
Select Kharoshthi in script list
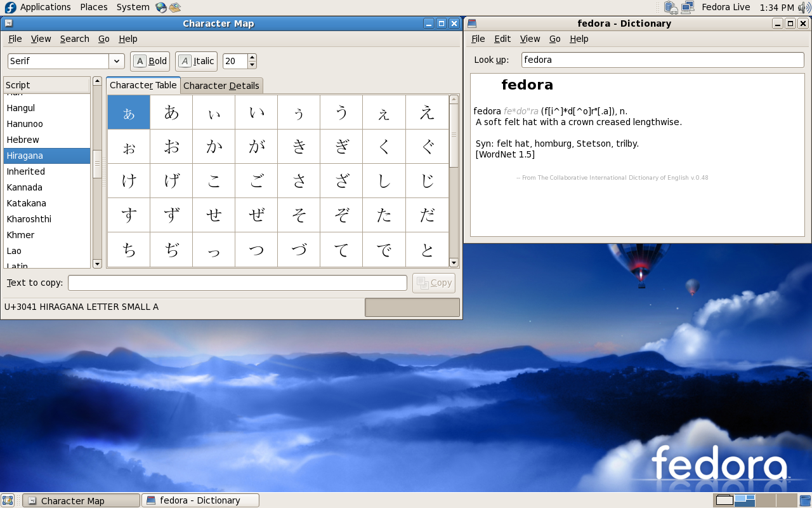[47, 219]
